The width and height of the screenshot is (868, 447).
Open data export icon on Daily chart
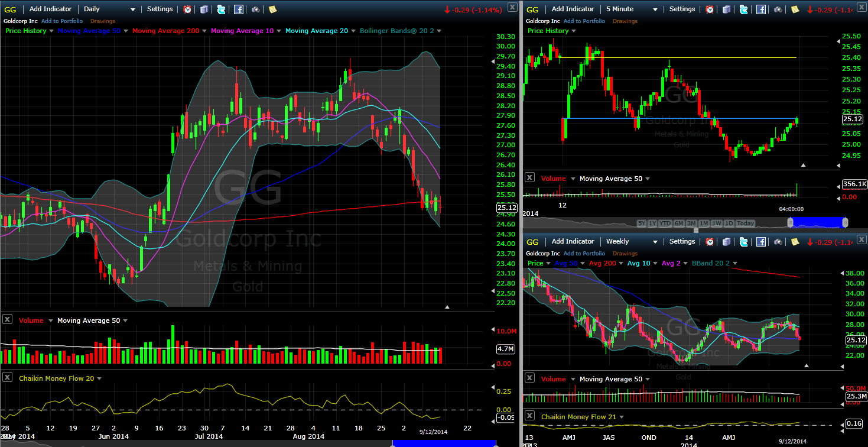pyautogui.click(x=204, y=9)
